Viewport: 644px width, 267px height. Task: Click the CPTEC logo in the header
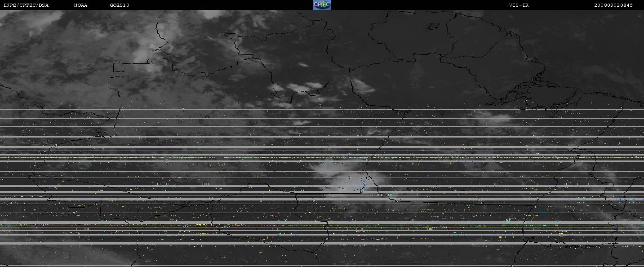[322, 5]
